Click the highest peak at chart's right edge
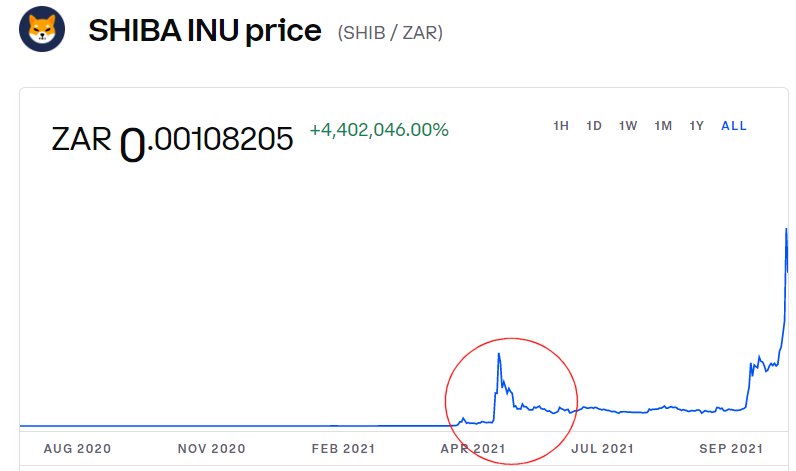796x471 pixels. pos(786,230)
